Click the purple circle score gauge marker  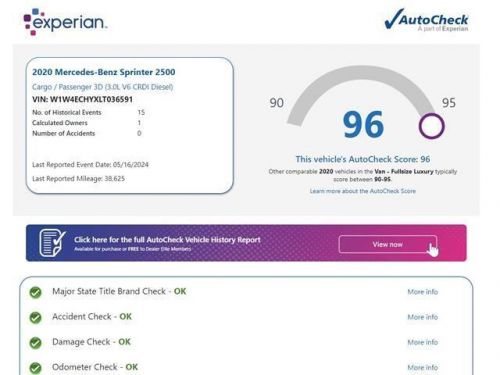click(432, 126)
